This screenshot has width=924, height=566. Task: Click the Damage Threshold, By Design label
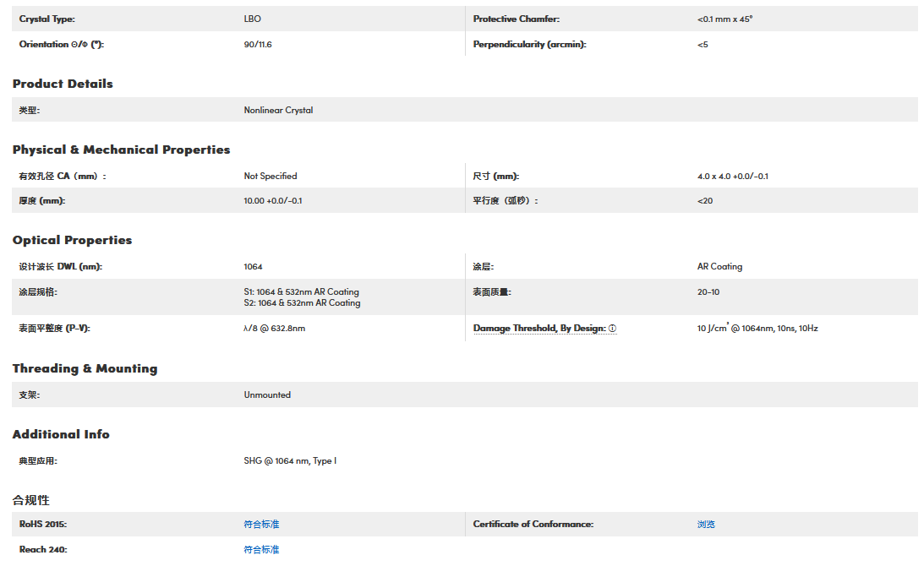pos(539,329)
